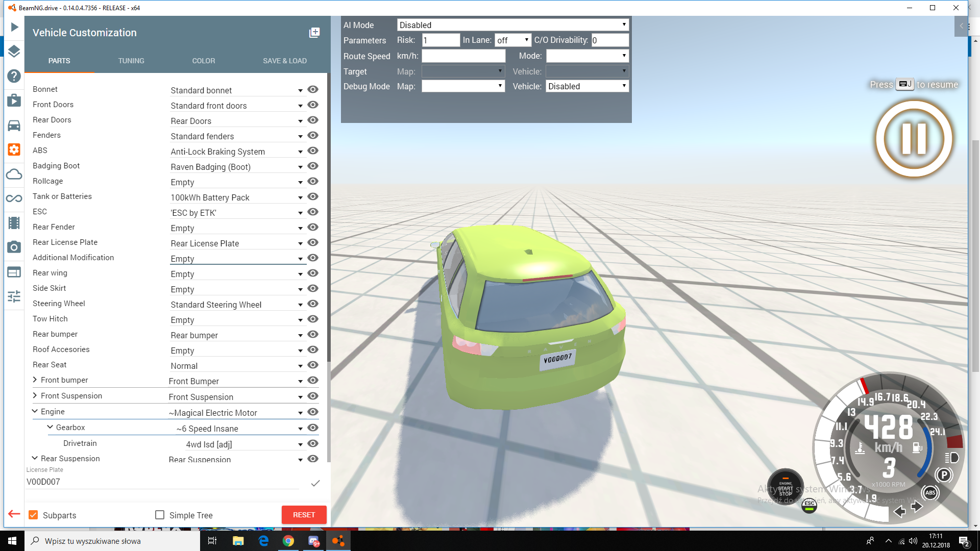Click the red RESET button
980x551 pixels.
coord(304,515)
